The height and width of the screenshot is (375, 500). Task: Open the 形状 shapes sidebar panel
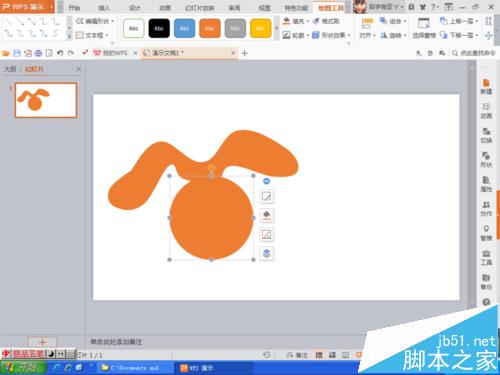pos(486,160)
